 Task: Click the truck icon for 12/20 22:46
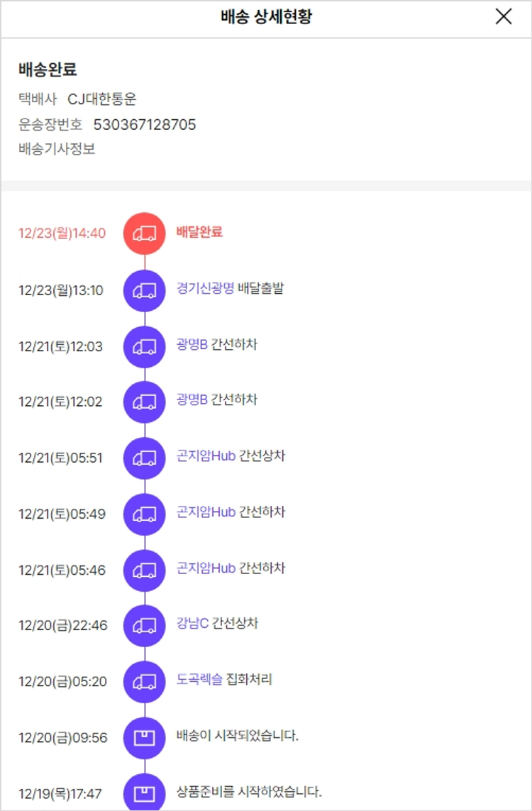point(145,625)
